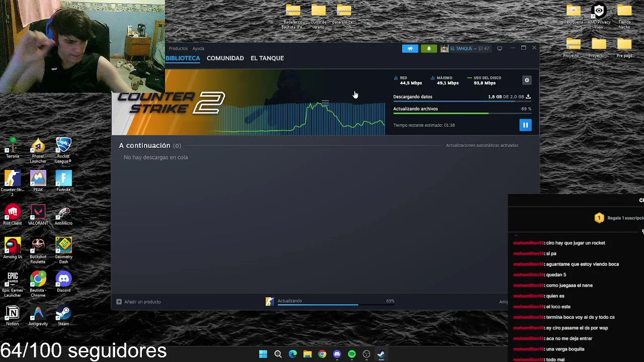Image resolution: width=644 pixels, height=362 pixels.
Task: Select Curso de verano folder
Action: (318, 16)
